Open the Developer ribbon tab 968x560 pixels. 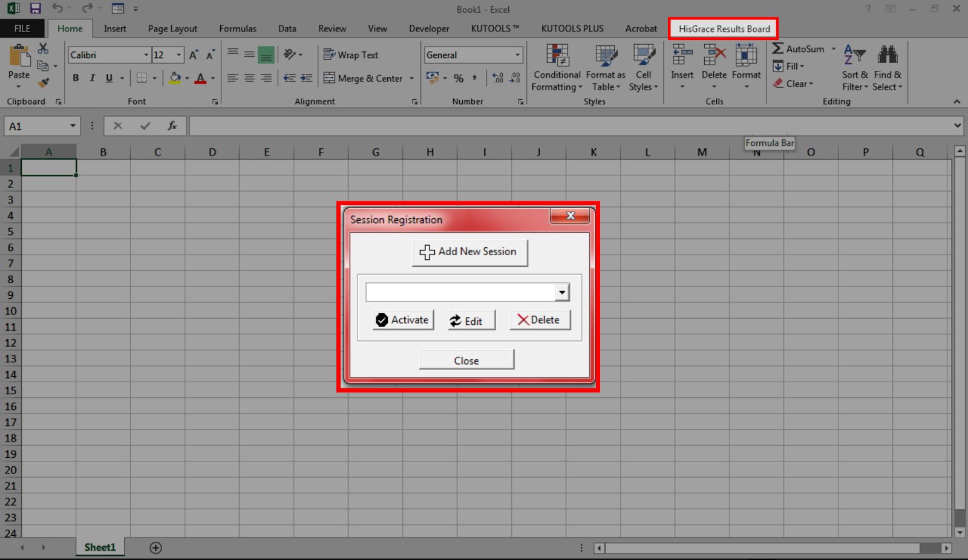pyautogui.click(x=428, y=28)
